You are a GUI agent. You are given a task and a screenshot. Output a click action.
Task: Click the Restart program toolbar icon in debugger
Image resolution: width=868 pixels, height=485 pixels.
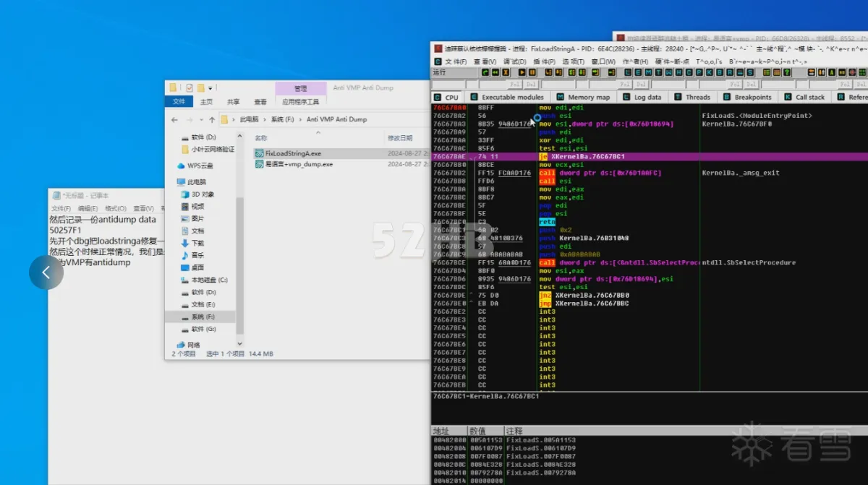[x=485, y=72]
